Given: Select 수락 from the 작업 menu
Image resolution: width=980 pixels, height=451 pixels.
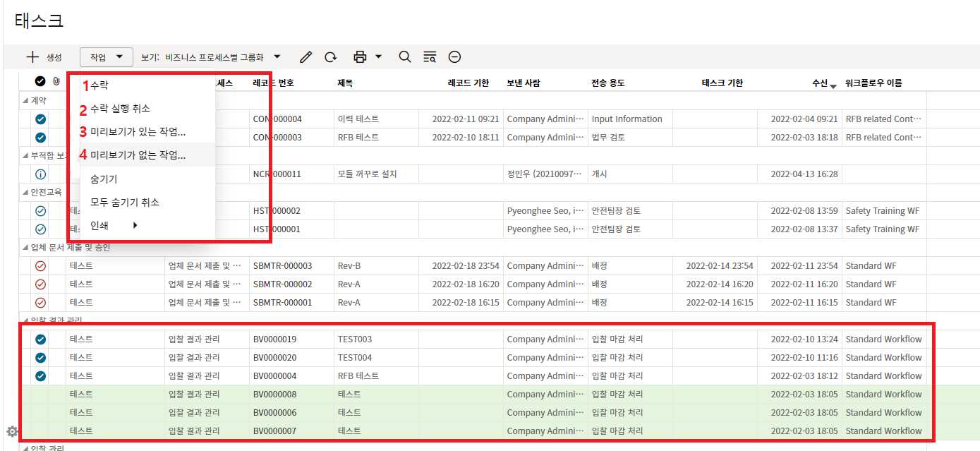Looking at the screenshot, I should coord(99,85).
